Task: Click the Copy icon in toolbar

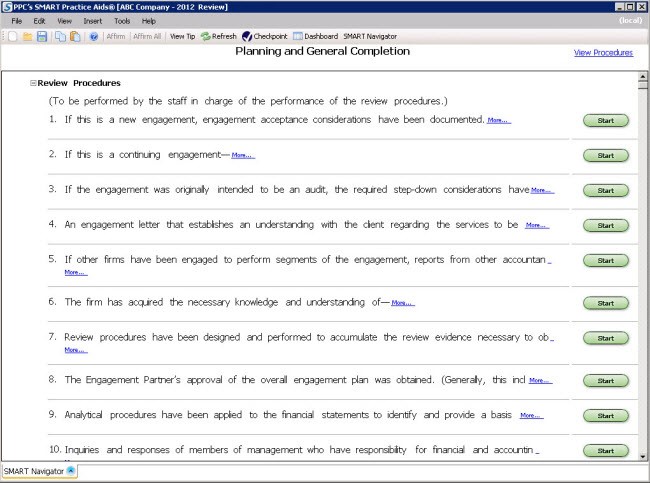Action: [61, 36]
